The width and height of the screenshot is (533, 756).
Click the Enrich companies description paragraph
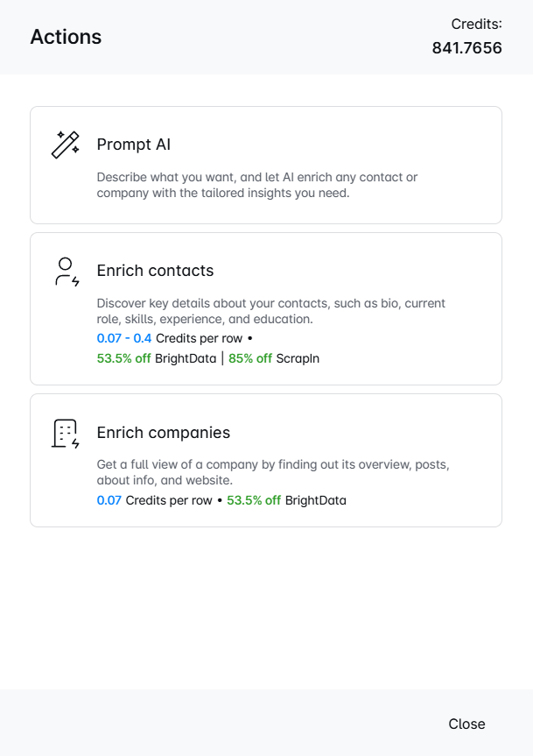[x=273, y=472]
